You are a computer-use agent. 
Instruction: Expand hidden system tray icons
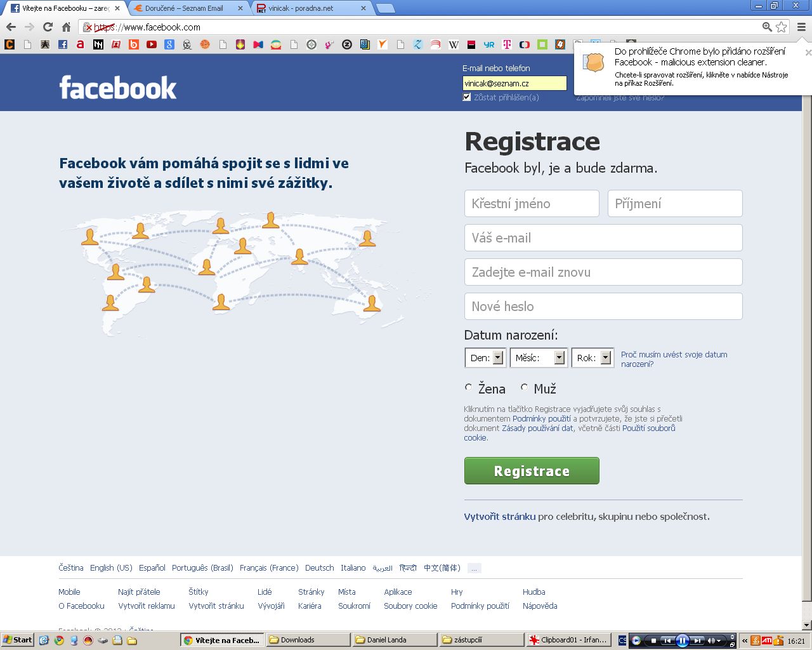[x=745, y=640]
